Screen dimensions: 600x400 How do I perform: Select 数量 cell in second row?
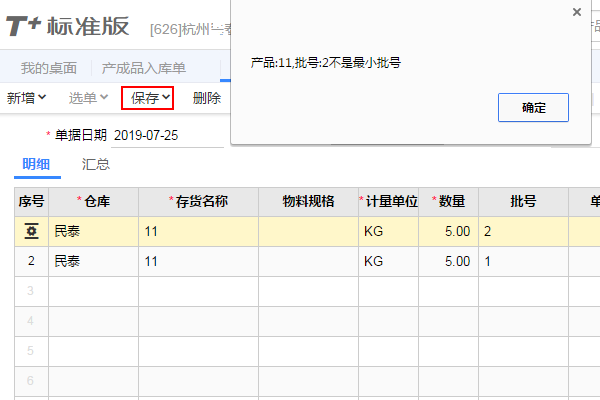click(x=448, y=261)
